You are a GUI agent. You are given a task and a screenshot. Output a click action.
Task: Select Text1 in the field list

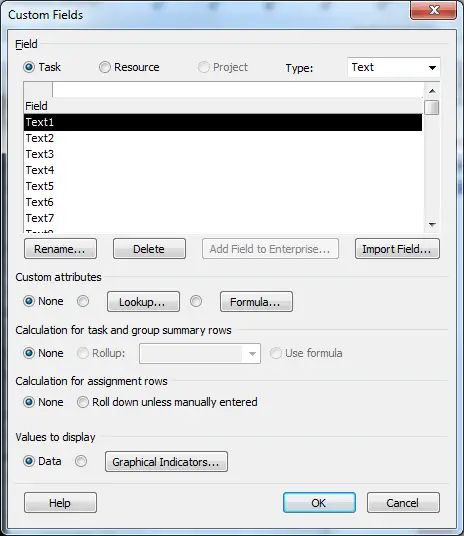pos(223,122)
